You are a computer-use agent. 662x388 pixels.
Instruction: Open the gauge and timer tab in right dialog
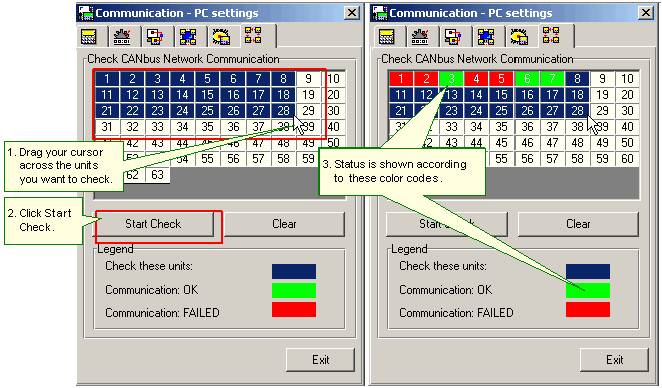pos(420,37)
